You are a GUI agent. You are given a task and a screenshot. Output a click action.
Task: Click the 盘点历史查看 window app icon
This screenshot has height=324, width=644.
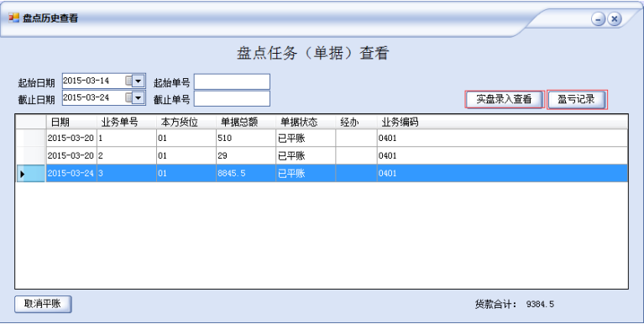click(13, 18)
